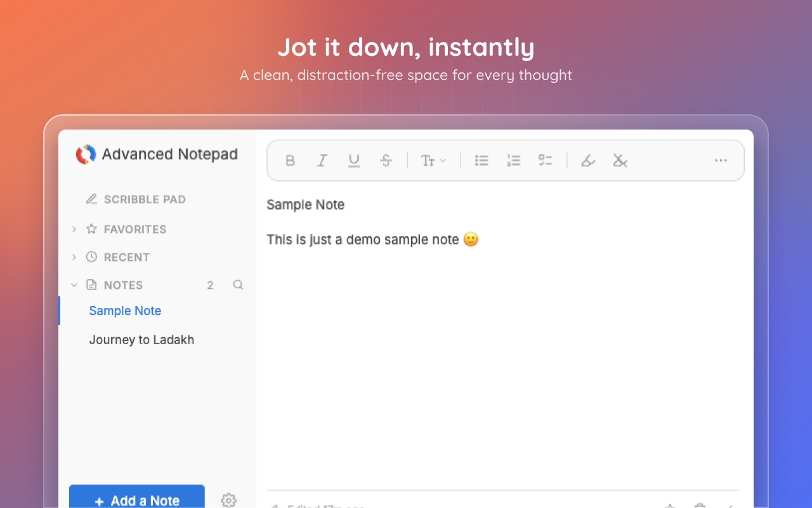Click the Advanced Notepad logo

86,154
